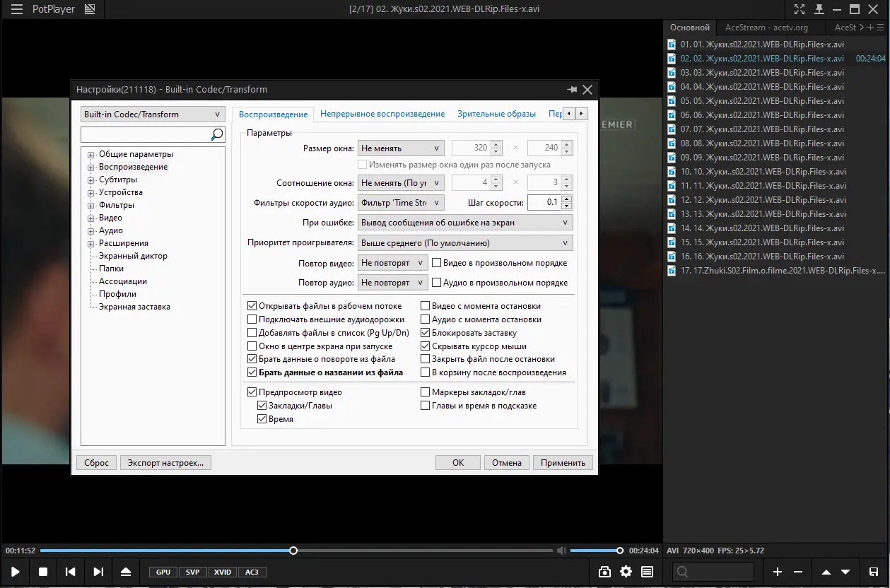Open the PotPlayer main menu hamburger icon
The image size is (890, 588).
(x=17, y=9)
